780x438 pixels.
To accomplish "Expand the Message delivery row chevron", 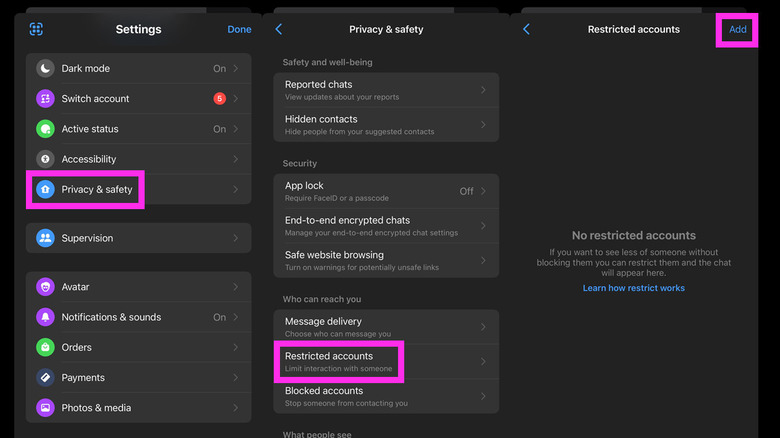I will pos(483,327).
